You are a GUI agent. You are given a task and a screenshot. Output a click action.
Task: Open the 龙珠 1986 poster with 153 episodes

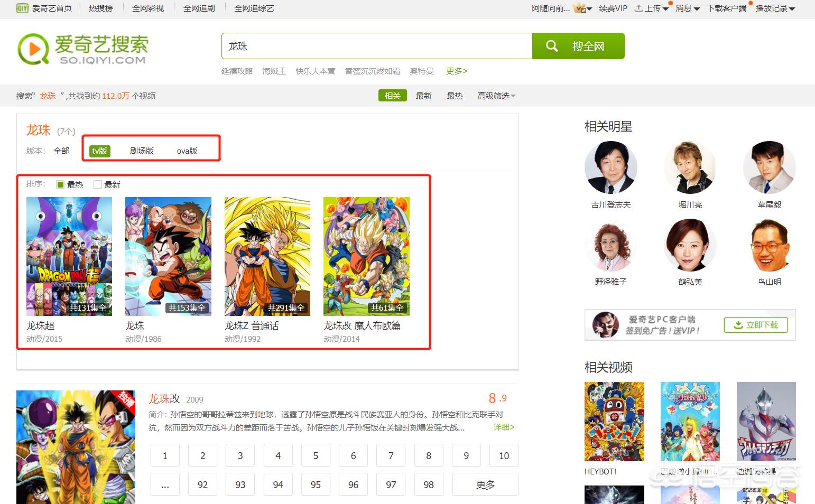168,256
